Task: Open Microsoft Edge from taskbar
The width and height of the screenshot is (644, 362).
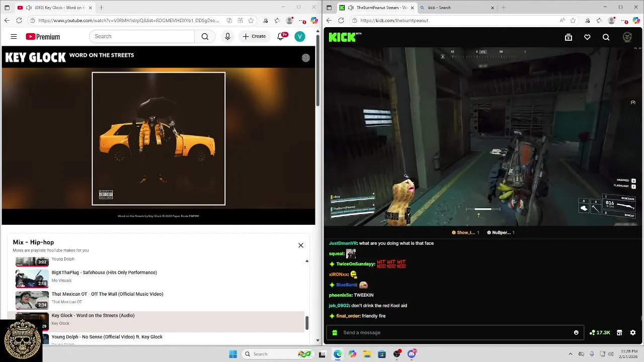Action: tap(338, 354)
